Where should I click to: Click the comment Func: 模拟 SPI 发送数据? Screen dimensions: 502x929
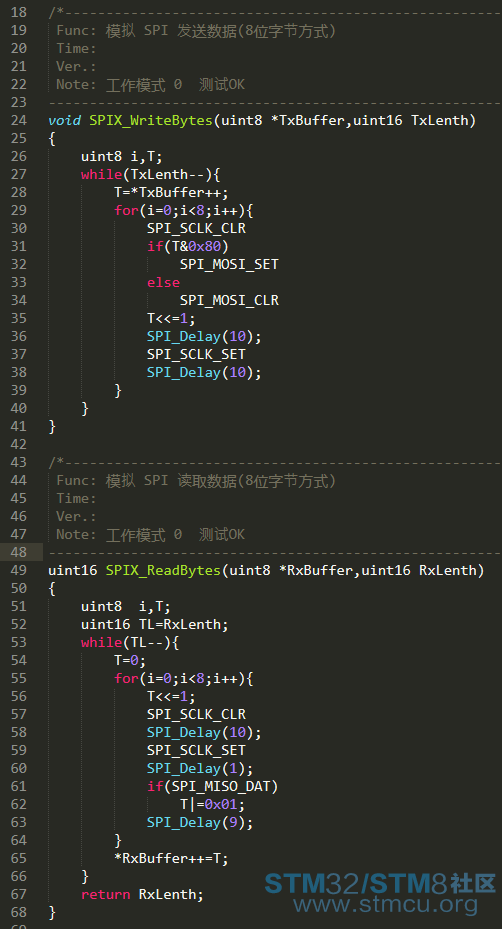196,31
